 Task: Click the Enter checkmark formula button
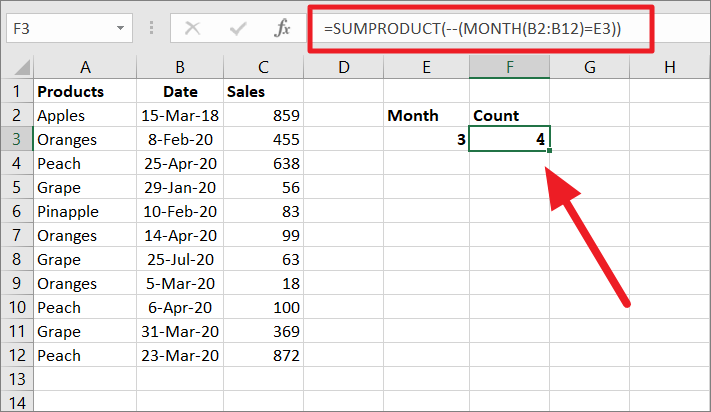(238, 29)
